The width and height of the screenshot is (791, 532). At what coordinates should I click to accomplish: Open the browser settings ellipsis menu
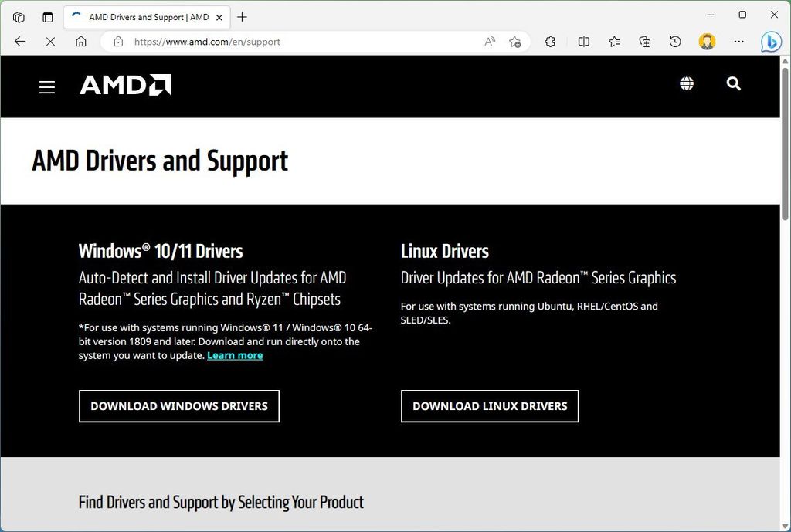(x=739, y=42)
